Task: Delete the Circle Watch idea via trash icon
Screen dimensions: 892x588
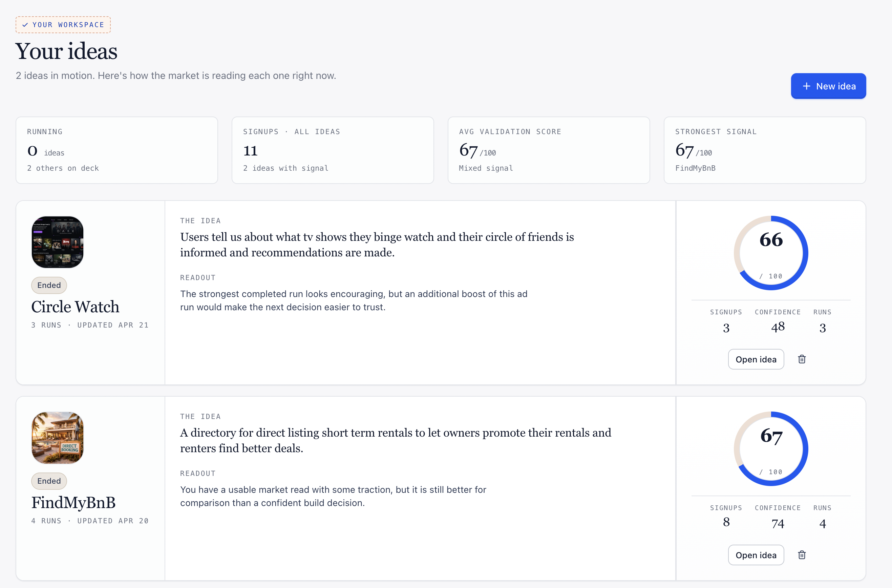Action: pos(802,359)
